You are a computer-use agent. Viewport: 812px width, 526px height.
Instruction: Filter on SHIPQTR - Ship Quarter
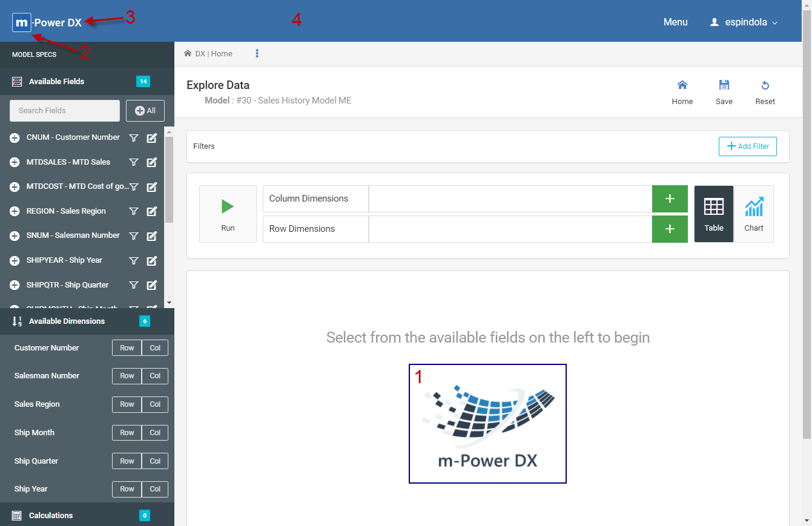tap(134, 285)
